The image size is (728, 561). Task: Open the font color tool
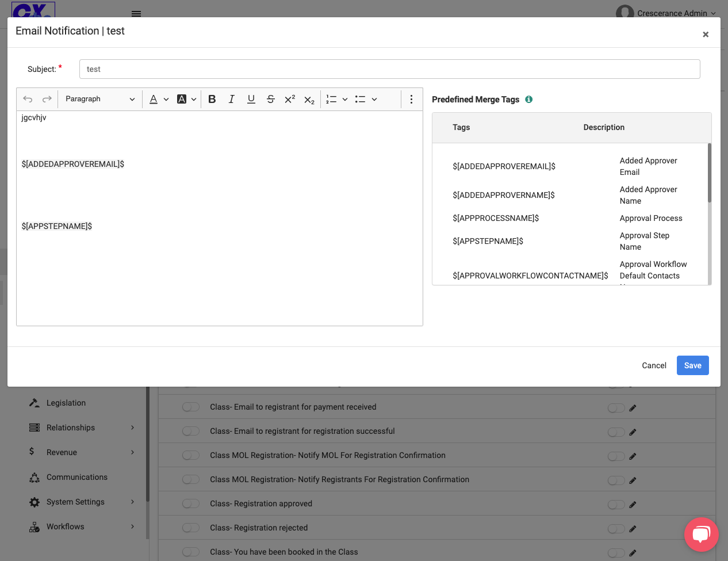[154, 99]
